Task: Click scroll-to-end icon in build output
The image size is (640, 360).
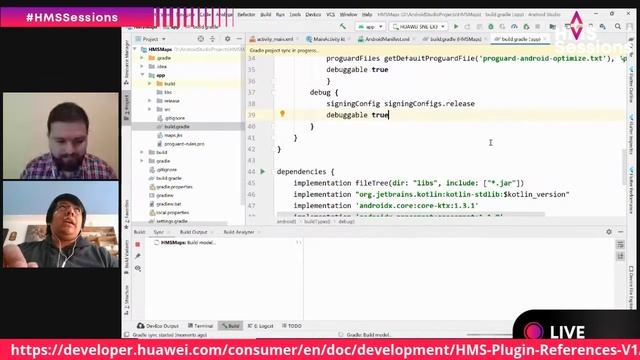Action: pyautogui.click(x=620, y=256)
